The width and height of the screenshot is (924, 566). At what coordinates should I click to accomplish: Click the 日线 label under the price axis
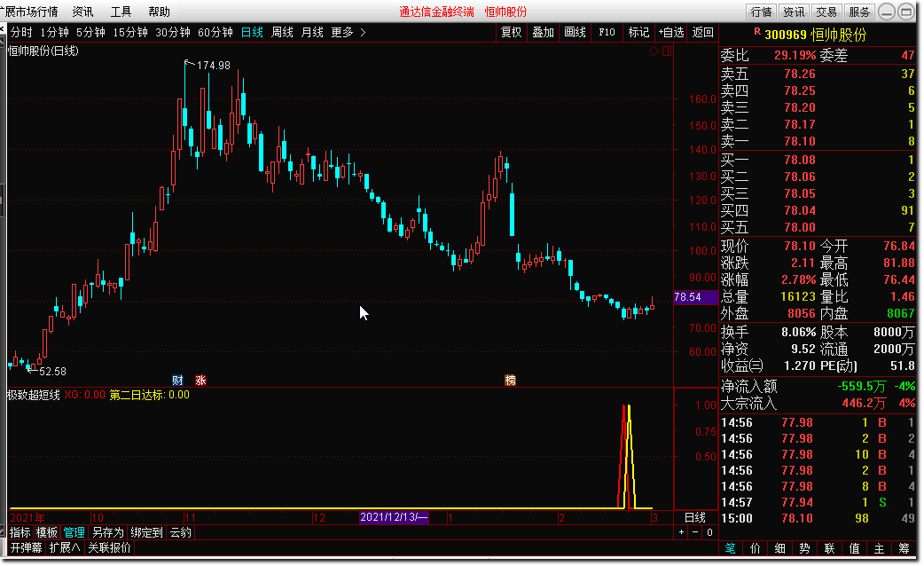point(694,518)
